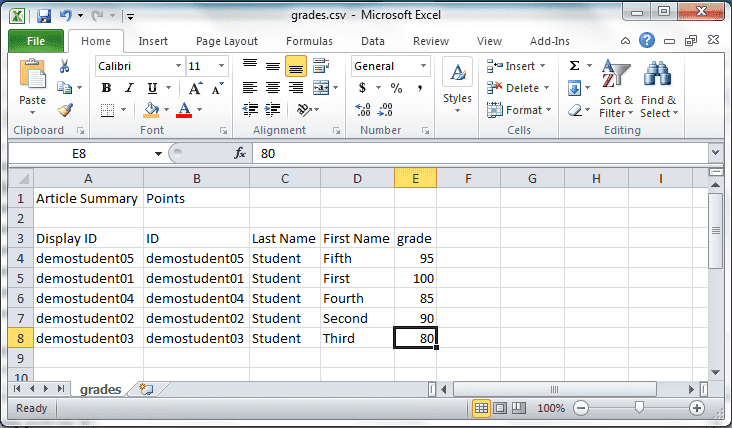
Task: Click the Wrap Text icon
Action: click(321, 66)
